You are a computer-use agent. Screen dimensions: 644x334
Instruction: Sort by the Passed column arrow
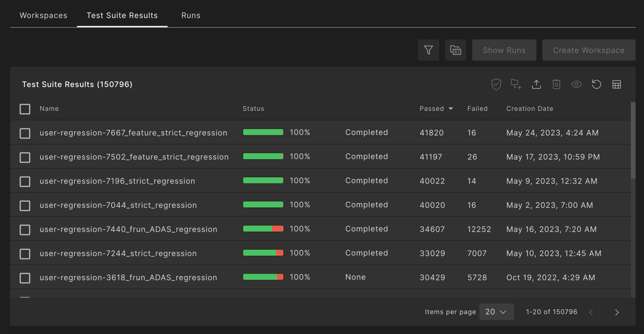(x=451, y=109)
